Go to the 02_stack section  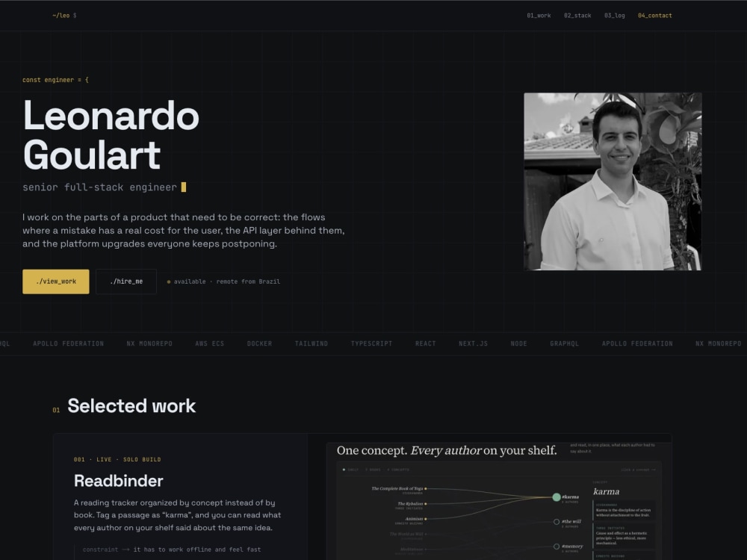coord(577,16)
